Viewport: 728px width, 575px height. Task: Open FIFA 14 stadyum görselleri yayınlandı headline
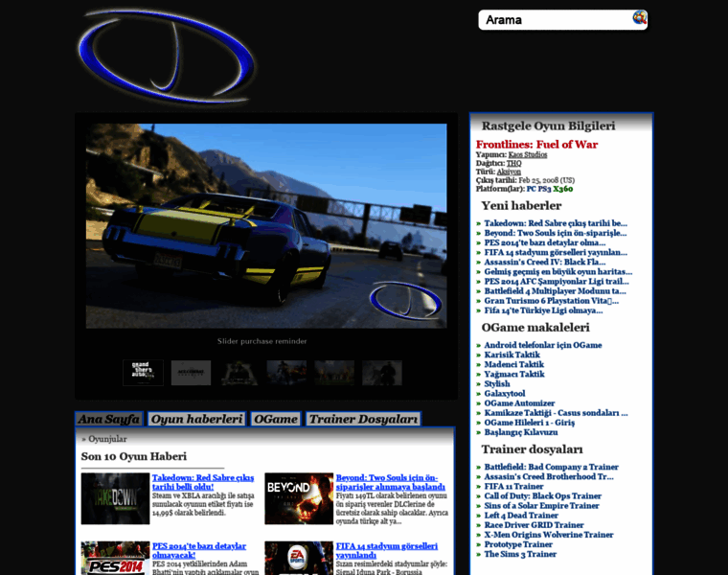[387, 550]
